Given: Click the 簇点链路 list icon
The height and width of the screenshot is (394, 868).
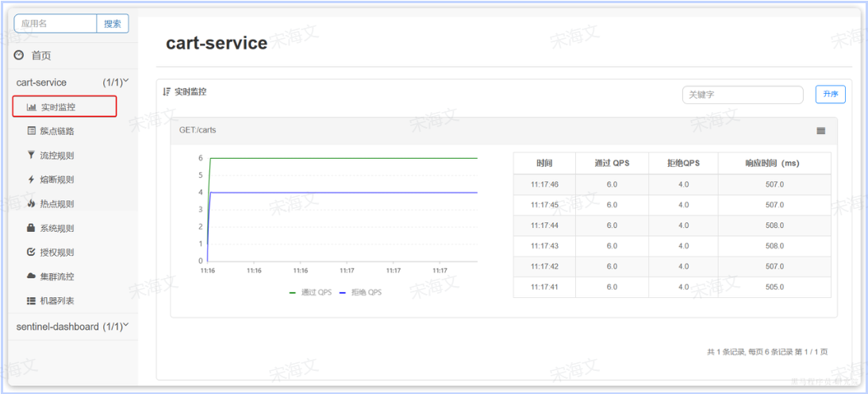Looking at the screenshot, I should pyautogui.click(x=32, y=131).
